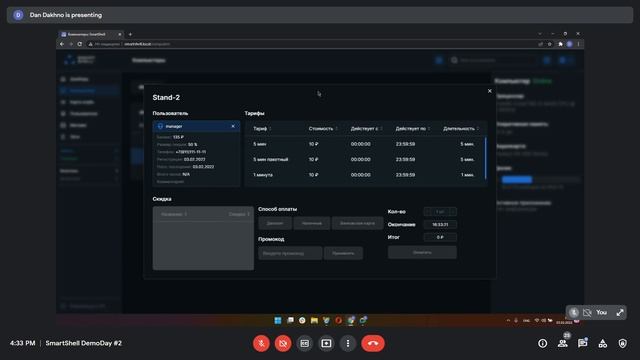The image size is (640, 360).
Task: Close the Stand-2 dialog
Action: pos(490,91)
